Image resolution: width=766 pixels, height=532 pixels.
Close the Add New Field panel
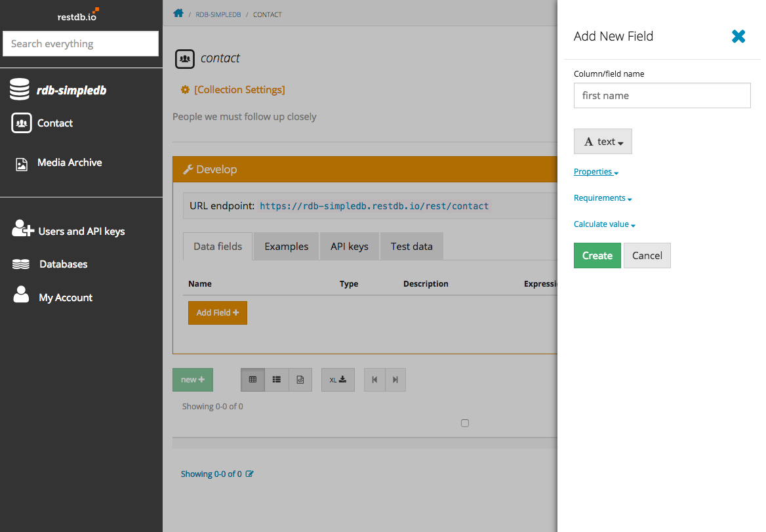tap(738, 36)
